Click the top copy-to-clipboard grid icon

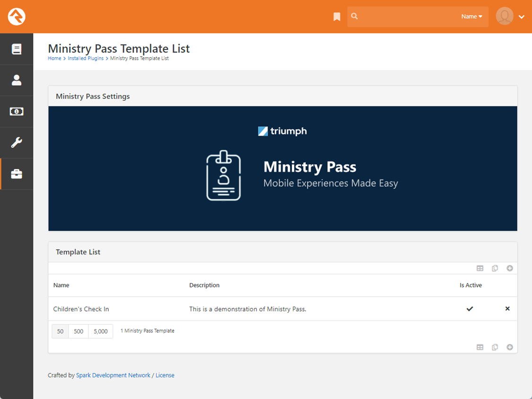click(495, 269)
